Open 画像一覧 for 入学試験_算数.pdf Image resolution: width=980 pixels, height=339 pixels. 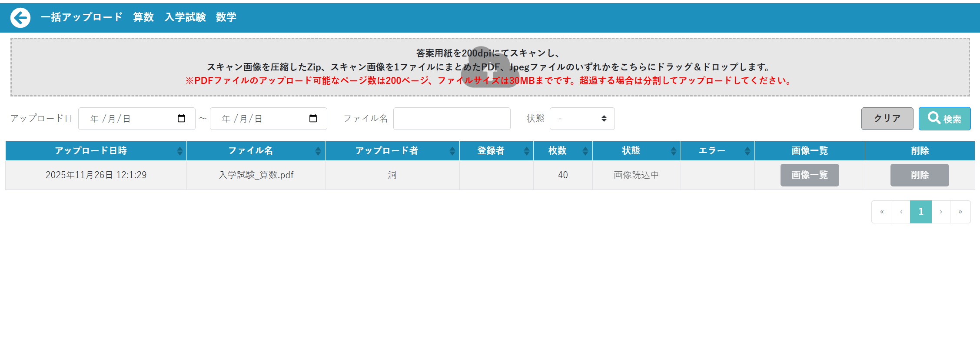[x=809, y=175]
